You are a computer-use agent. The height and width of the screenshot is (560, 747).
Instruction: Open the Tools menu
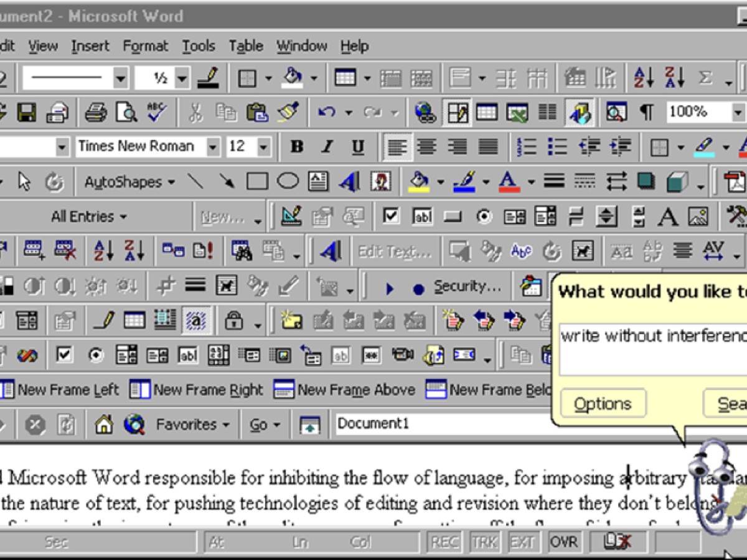click(x=198, y=46)
